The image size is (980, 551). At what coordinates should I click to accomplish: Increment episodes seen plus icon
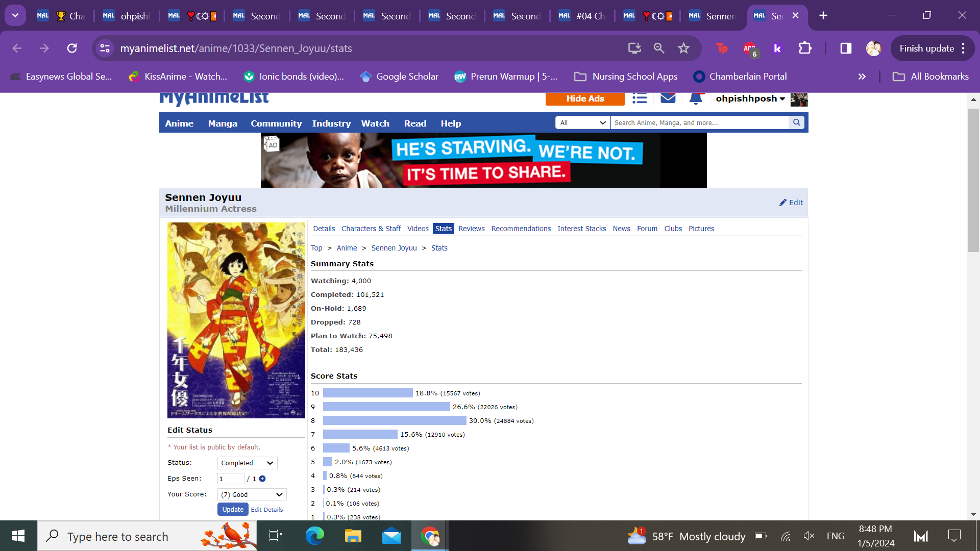(x=262, y=479)
